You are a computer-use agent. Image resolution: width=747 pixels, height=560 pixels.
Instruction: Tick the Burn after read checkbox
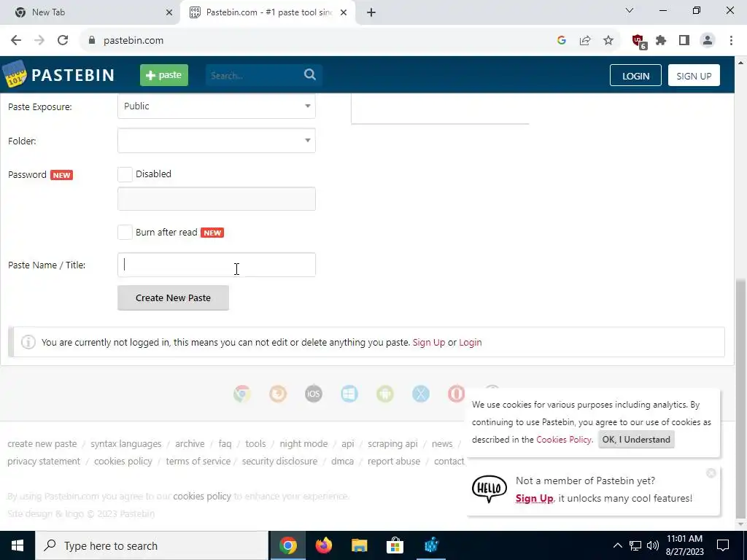coord(125,233)
